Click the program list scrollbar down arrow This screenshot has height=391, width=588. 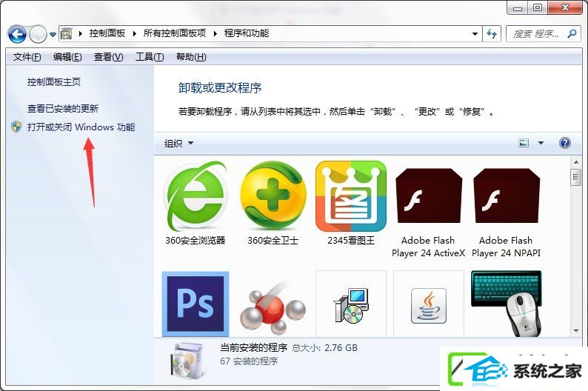pos(576,331)
